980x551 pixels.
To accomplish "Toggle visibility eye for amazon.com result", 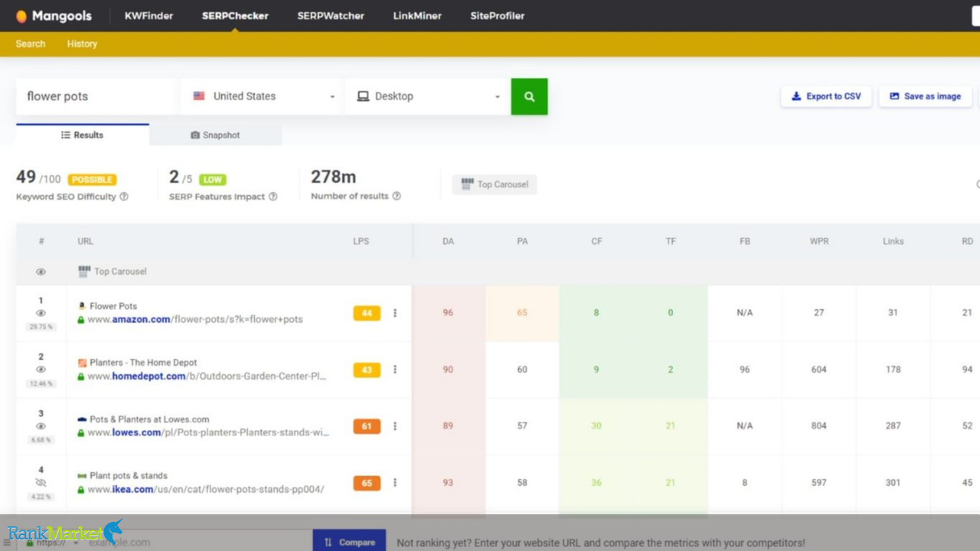I will coord(41,313).
